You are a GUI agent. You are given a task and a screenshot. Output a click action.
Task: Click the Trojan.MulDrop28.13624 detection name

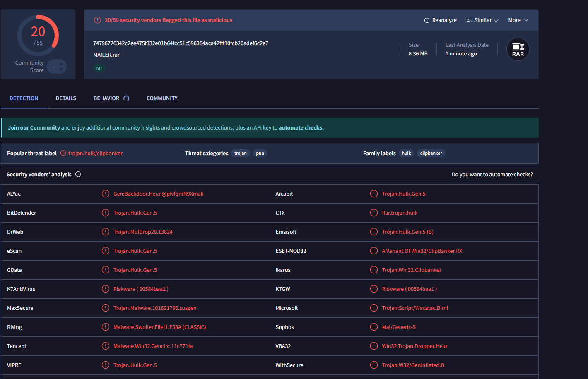pos(143,232)
